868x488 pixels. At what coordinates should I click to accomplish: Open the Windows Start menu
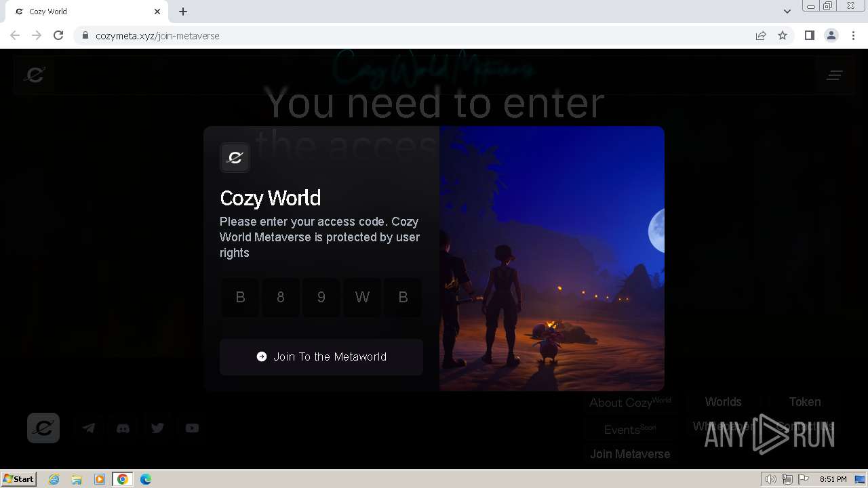pos(19,479)
